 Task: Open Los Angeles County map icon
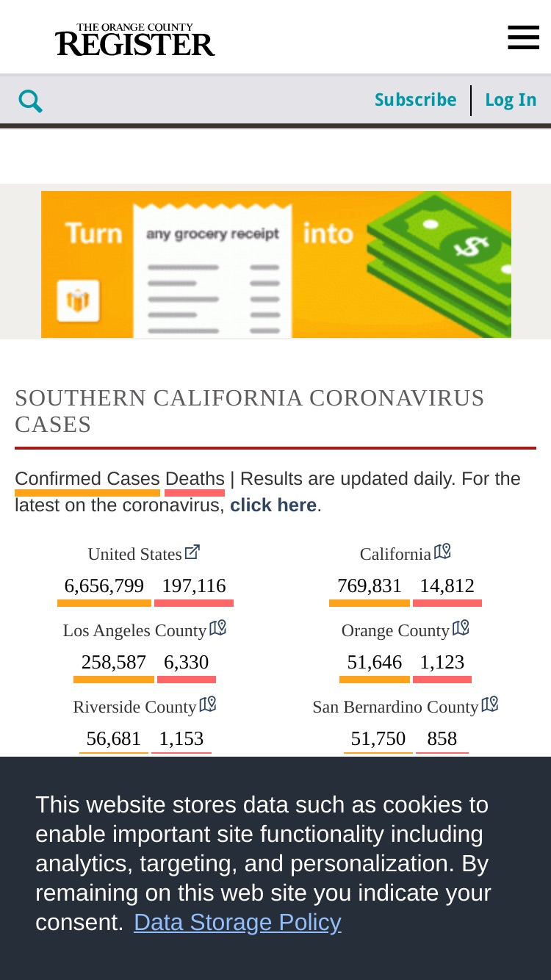tap(218, 629)
